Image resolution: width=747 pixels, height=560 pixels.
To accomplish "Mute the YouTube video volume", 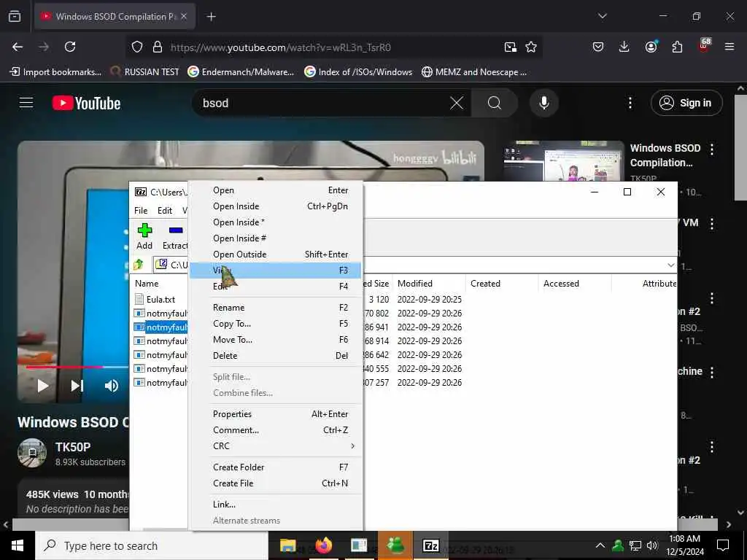I will [x=111, y=386].
